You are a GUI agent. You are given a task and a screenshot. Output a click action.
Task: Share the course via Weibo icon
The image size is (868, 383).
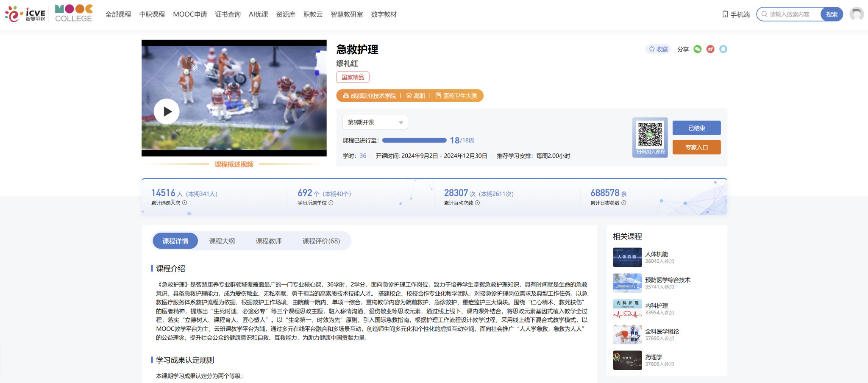pyautogui.click(x=710, y=49)
